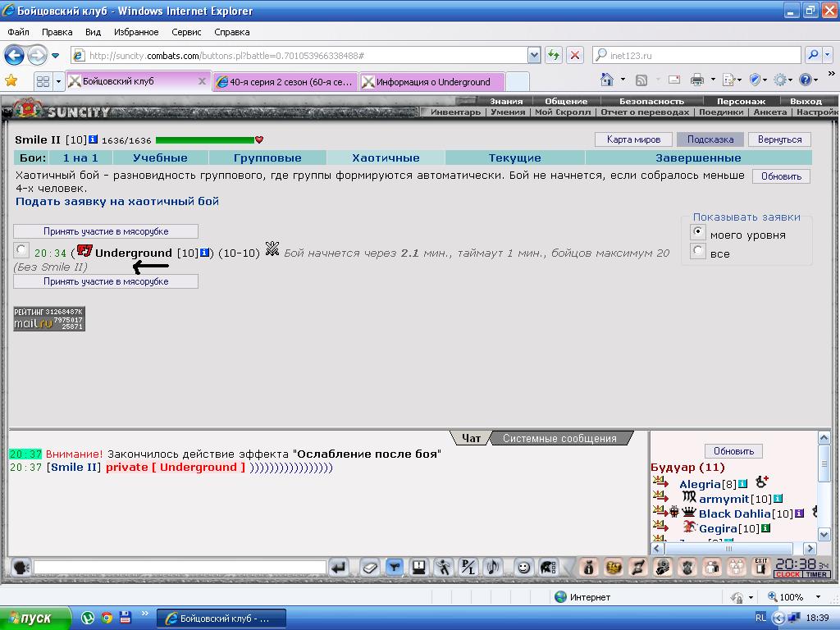The image size is (840, 630).
Task: Expand Print button dropdown arrow
Action: pos(713,80)
